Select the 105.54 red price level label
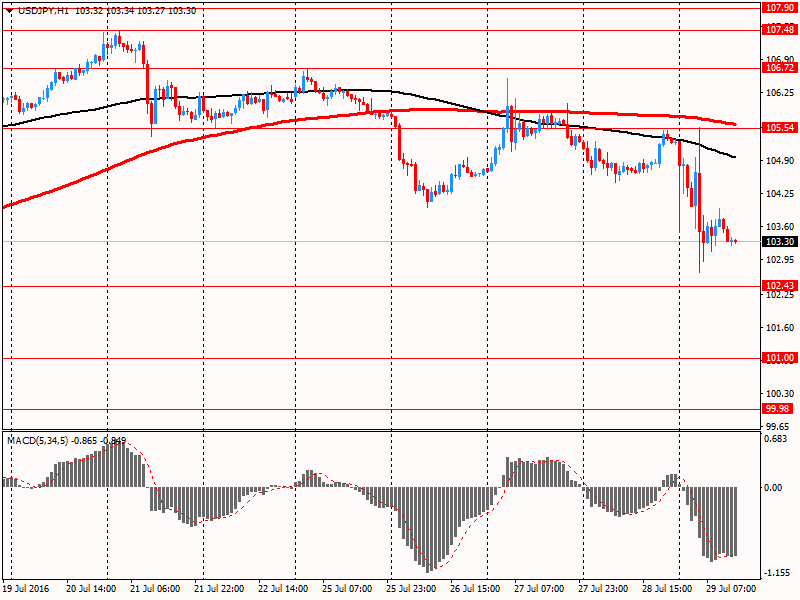The image size is (800, 600). [780, 128]
